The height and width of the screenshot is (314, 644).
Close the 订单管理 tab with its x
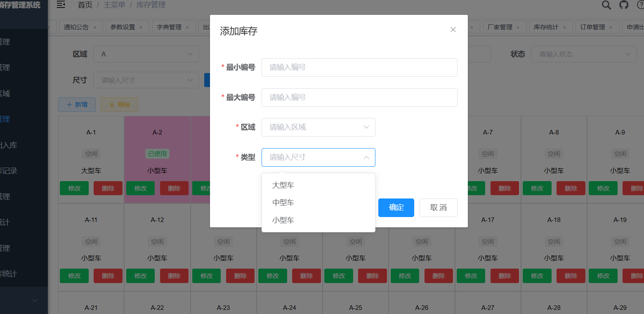[611, 27]
